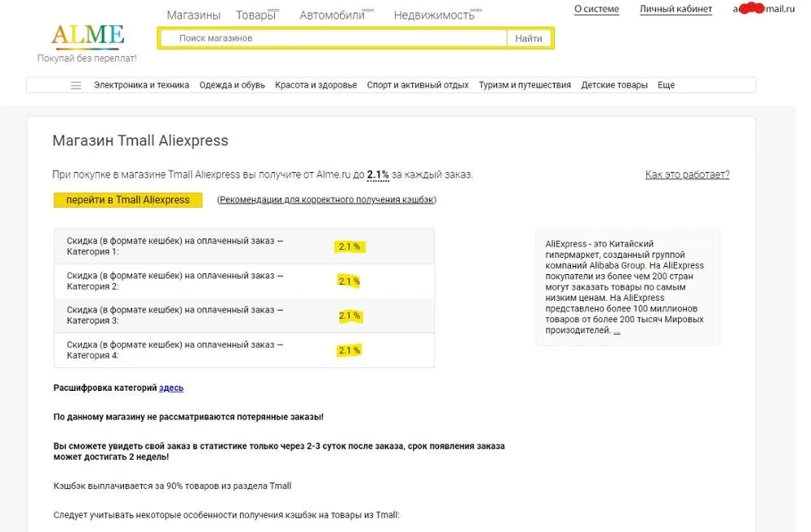The width and height of the screenshot is (811, 532).
Task: Click the Магазин Tmall Aliexpress heading
Action: [x=140, y=140]
